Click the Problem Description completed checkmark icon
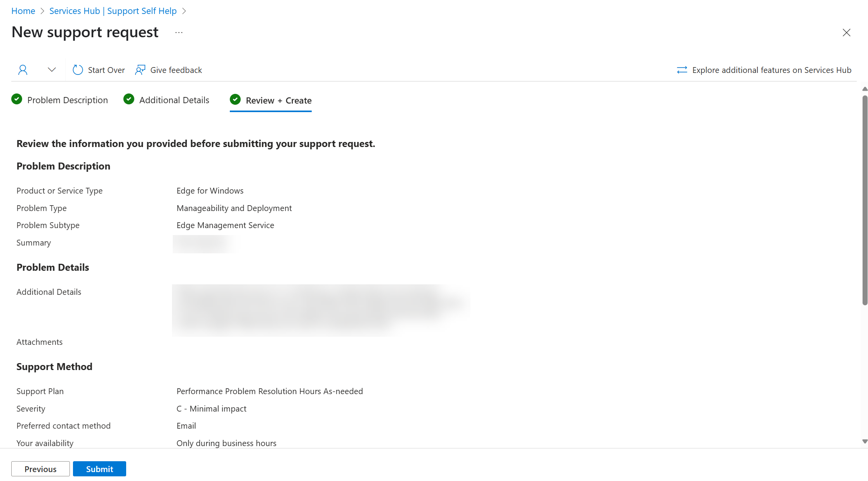Viewport: 868px width, 481px height. [17, 100]
